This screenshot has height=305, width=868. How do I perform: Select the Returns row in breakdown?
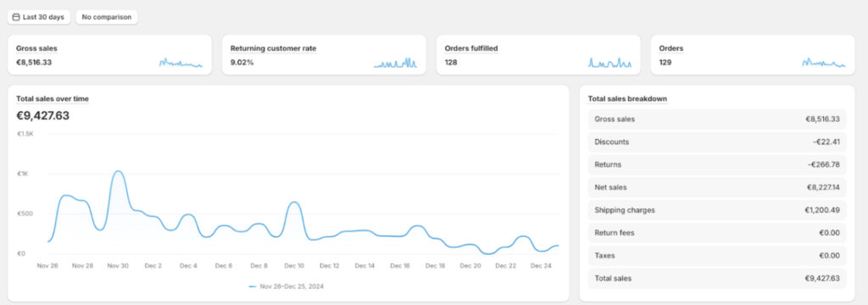point(717,164)
